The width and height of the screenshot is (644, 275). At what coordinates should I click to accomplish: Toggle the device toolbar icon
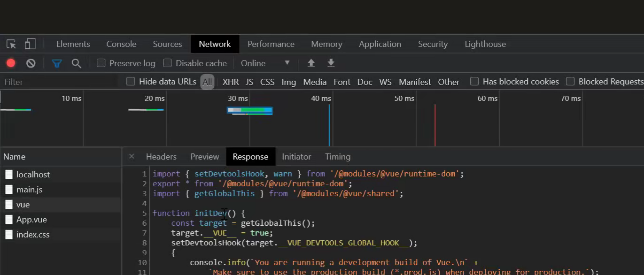coord(30,44)
